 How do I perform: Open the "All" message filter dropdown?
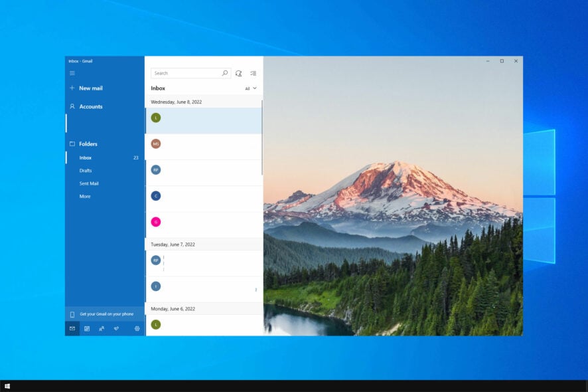tap(250, 88)
